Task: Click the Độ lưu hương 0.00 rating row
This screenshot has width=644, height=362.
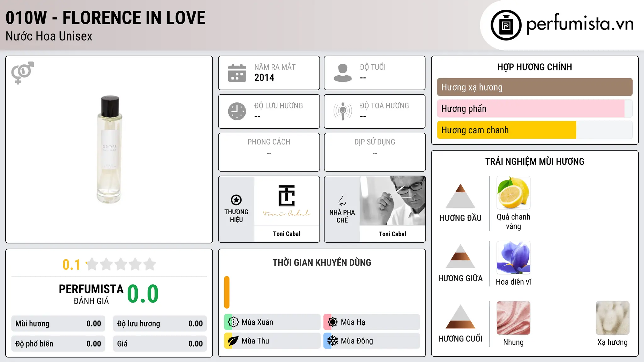Action: pos(160,324)
